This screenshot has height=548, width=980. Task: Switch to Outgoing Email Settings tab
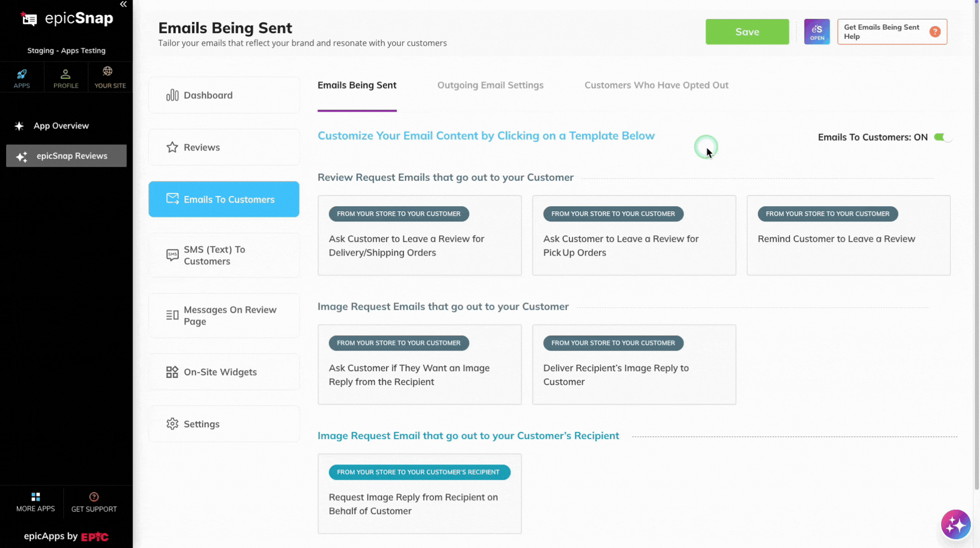coord(490,85)
